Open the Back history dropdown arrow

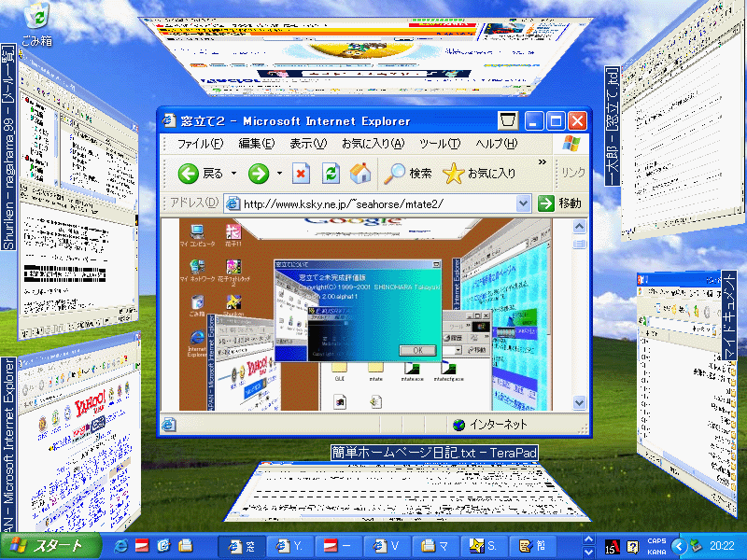click(x=234, y=174)
